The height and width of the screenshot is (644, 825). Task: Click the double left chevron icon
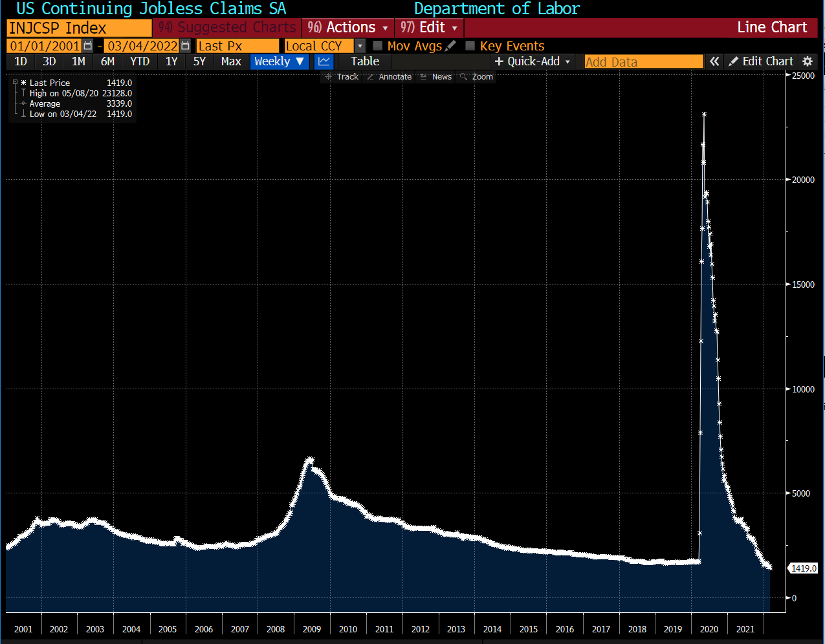click(714, 61)
